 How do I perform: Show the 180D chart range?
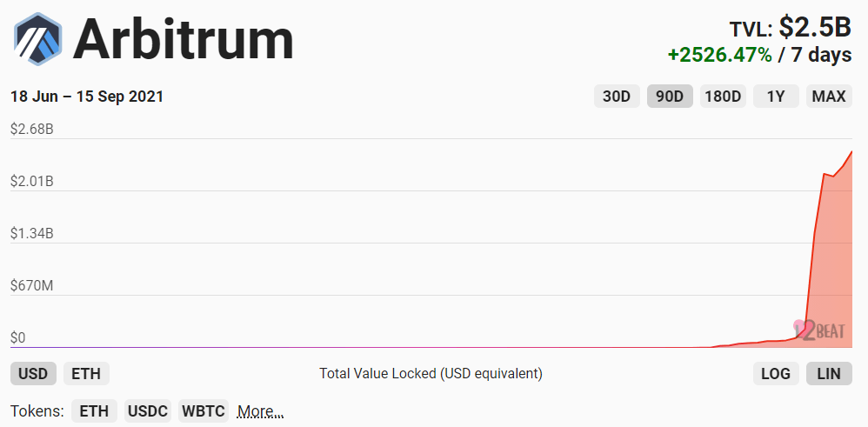[723, 97]
